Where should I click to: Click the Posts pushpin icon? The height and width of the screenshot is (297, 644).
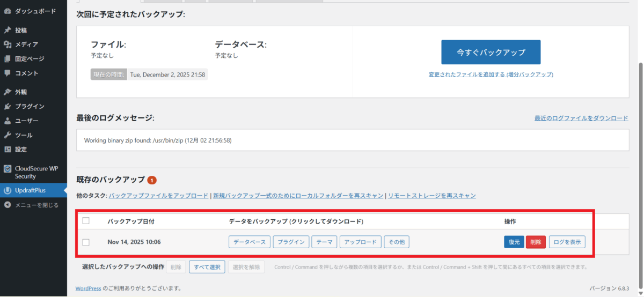8,31
